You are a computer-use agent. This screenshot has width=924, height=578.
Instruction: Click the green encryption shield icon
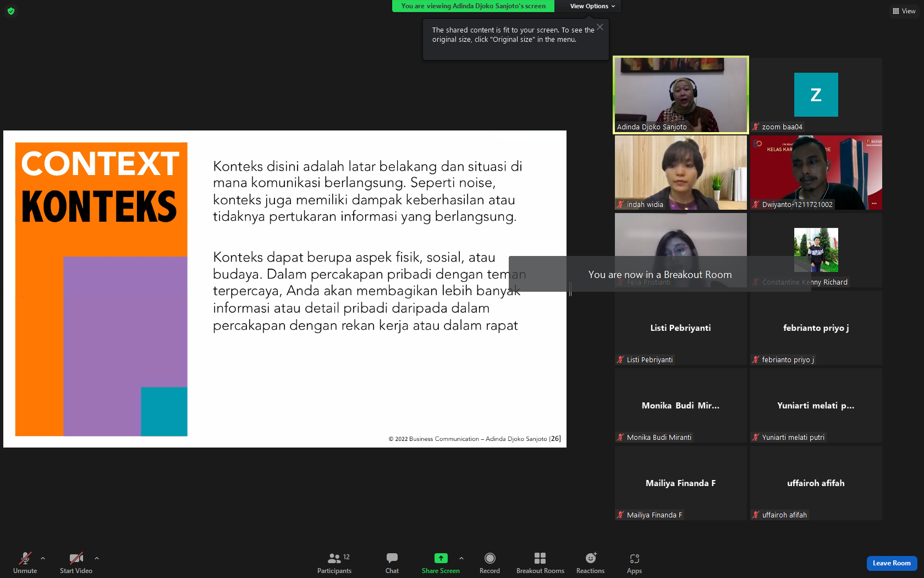11,11
